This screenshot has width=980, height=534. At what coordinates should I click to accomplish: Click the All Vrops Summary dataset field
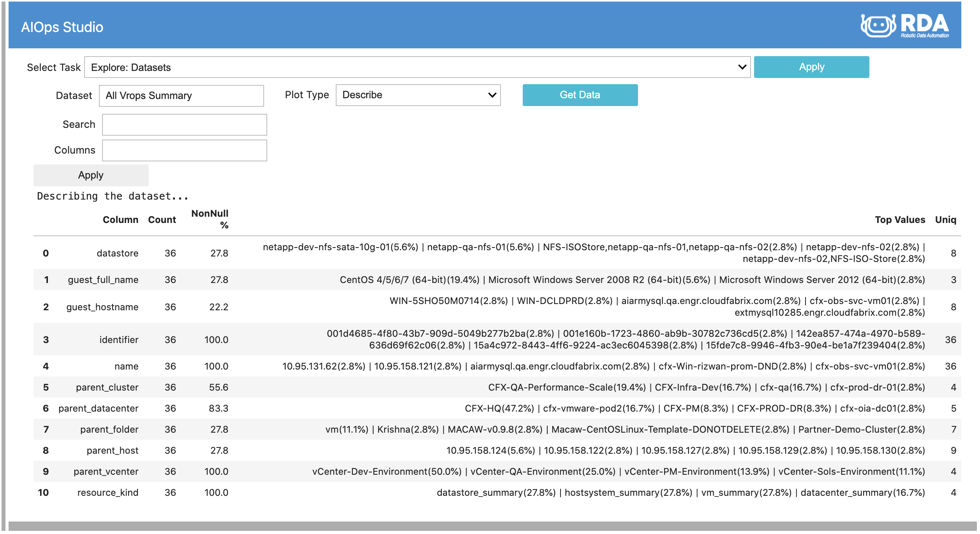tap(181, 95)
